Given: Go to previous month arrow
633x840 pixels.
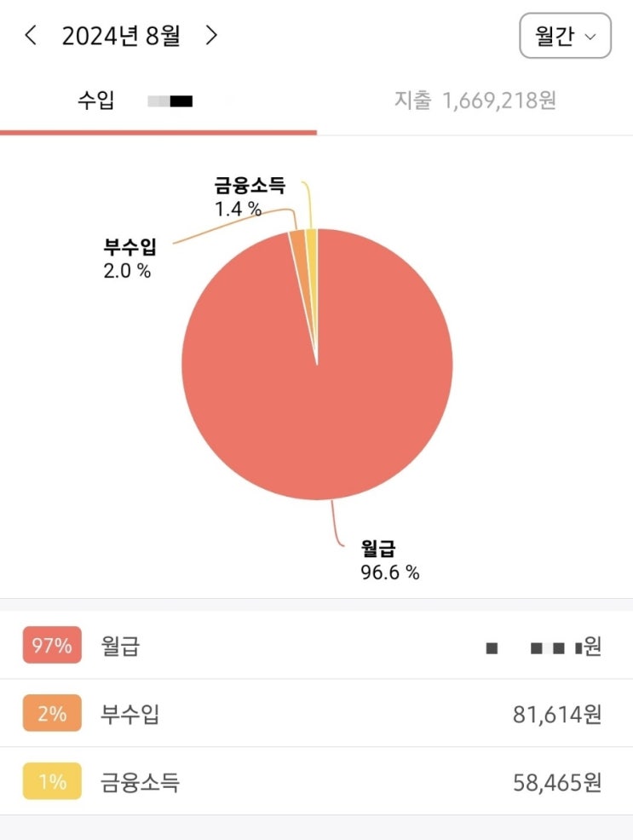Looking at the screenshot, I should [x=32, y=36].
